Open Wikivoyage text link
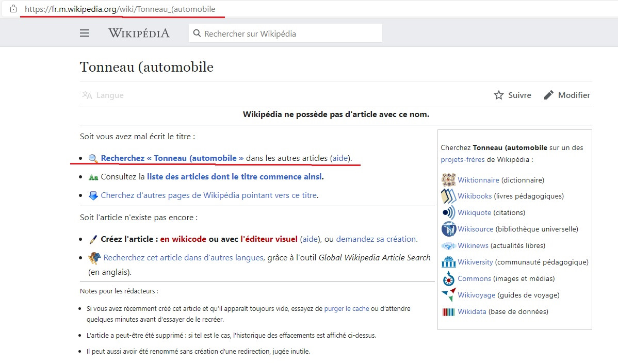Image resolution: width=618 pixels, height=364 pixels. 477,295
